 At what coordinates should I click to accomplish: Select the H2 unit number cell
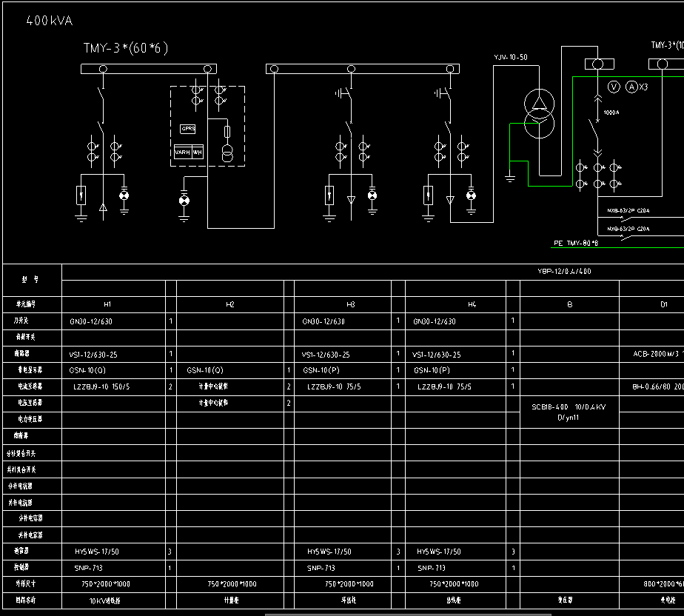tap(230, 304)
